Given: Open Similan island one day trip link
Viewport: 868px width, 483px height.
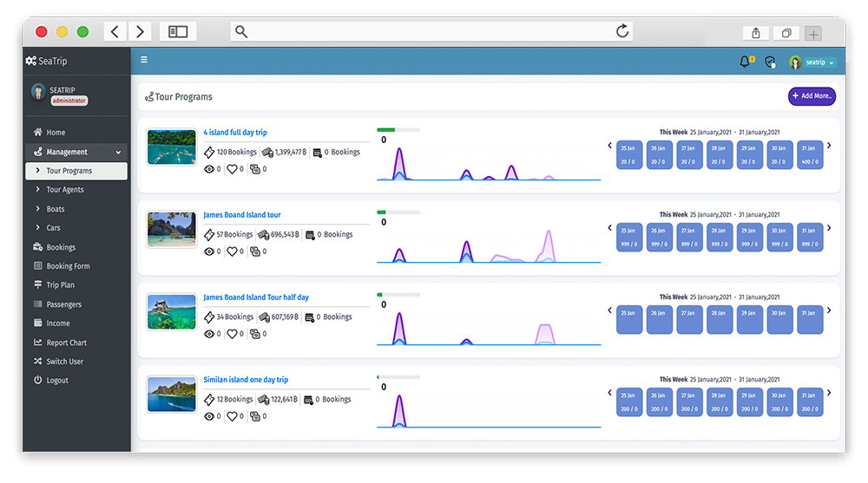Looking at the screenshot, I should coord(246,380).
